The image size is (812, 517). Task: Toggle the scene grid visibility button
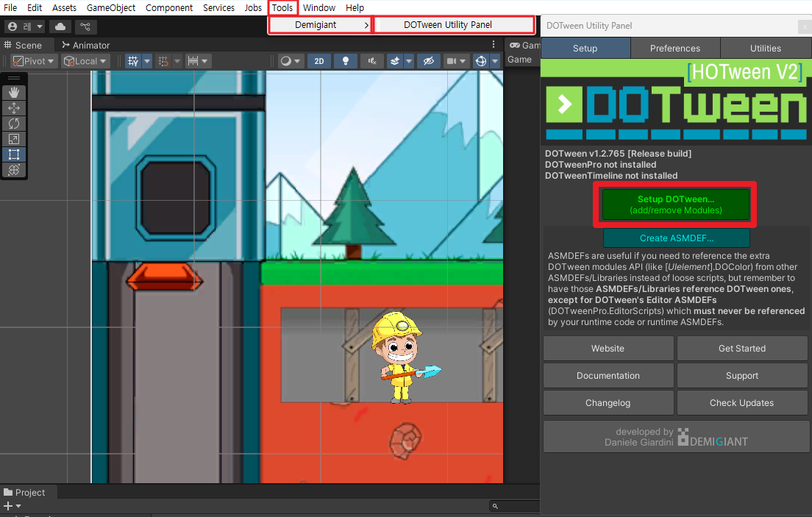click(133, 61)
